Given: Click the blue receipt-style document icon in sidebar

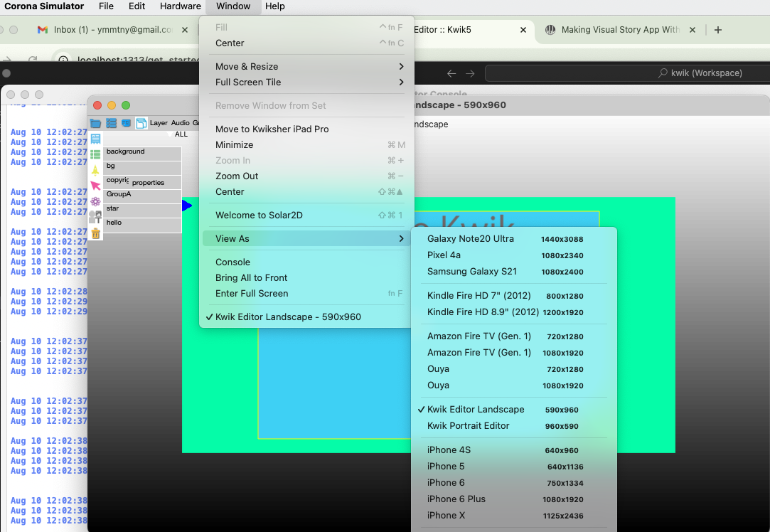Looking at the screenshot, I should coord(96,139).
